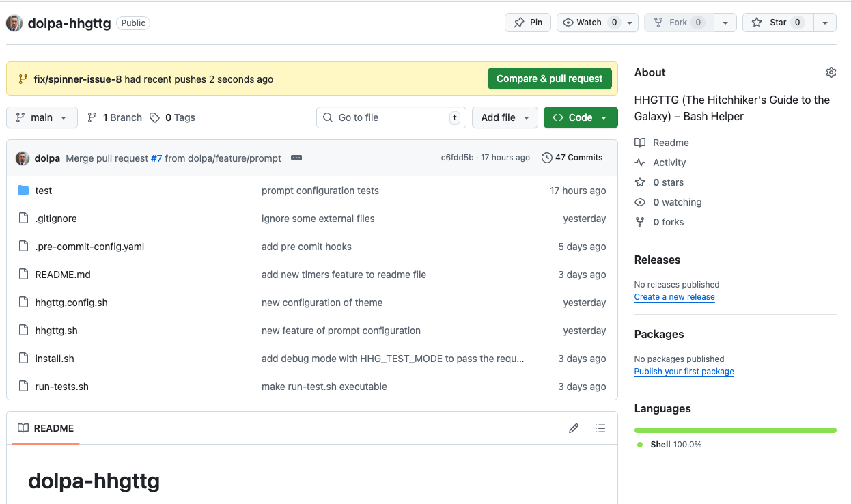Click the 47 Commits history link

click(x=572, y=158)
